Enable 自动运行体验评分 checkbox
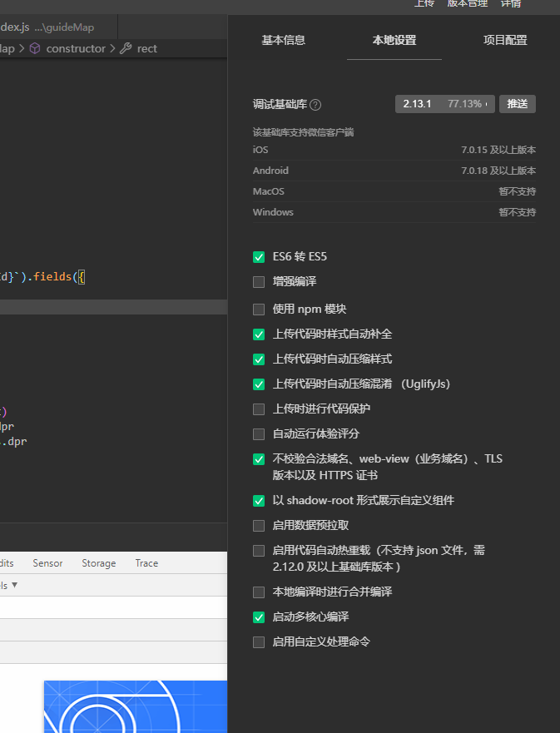The image size is (560, 733). pyautogui.click(x=259, y=434)
